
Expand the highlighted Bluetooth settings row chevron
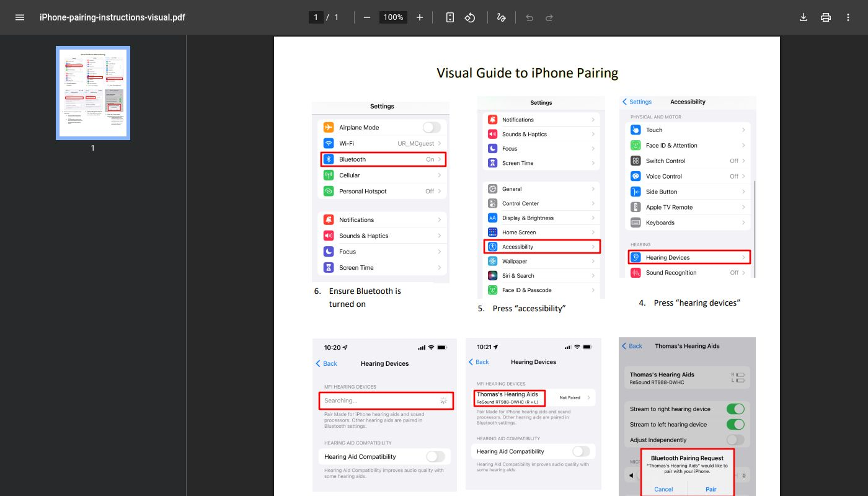pyautogui.click(x=440, y=159)
